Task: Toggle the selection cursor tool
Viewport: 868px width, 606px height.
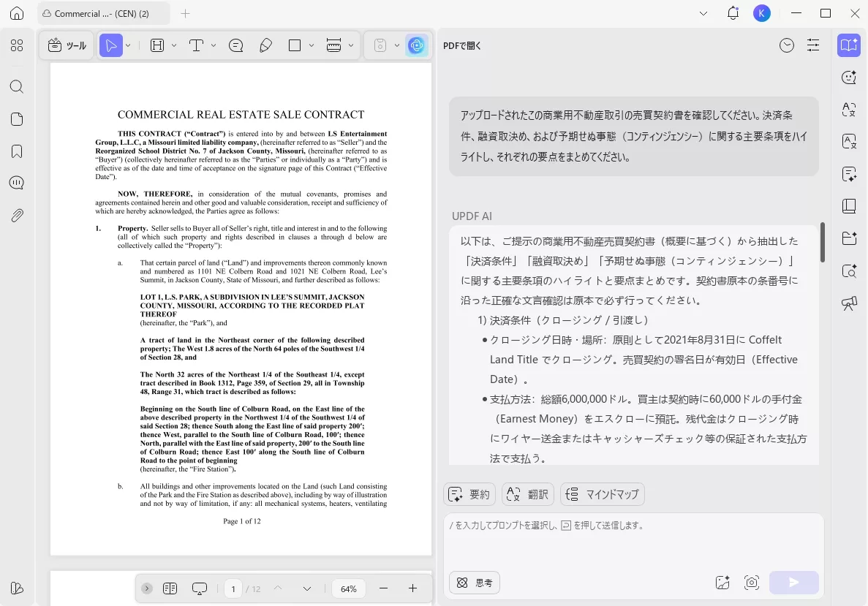Action: click(111, 45)
